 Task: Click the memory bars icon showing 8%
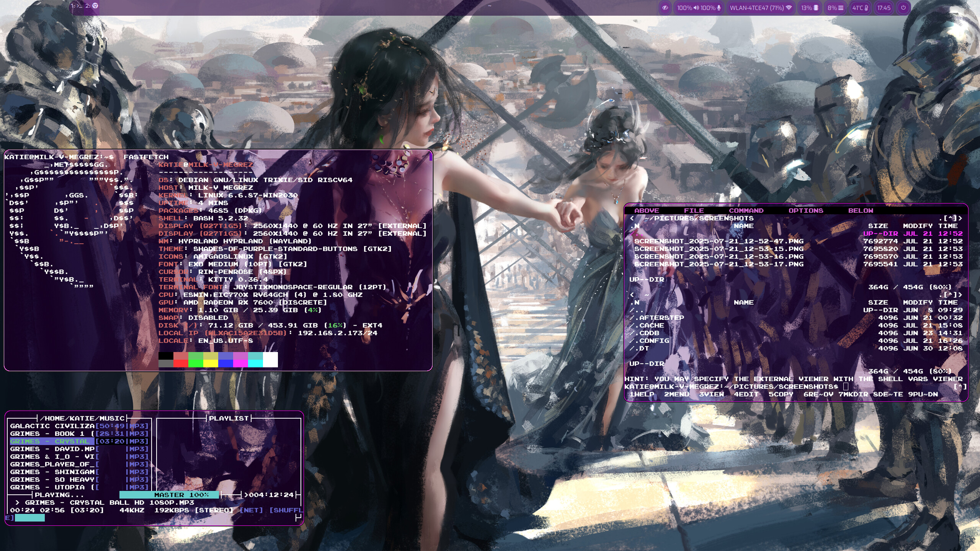coord(841,8)
